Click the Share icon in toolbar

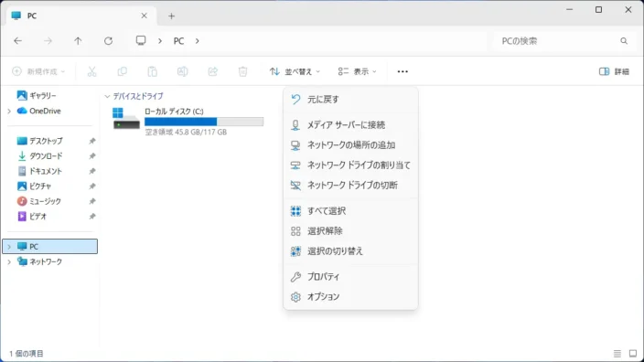coord(213,71)
